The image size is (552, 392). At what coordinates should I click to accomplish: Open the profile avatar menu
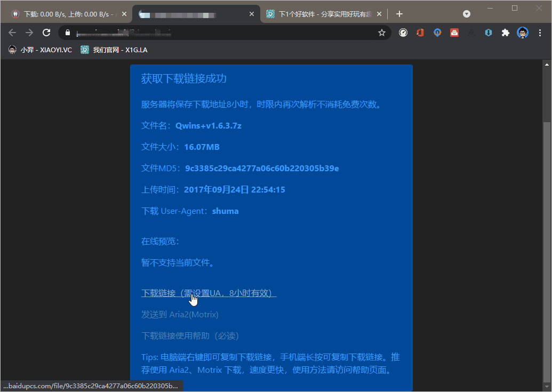[x=523, y=33]
